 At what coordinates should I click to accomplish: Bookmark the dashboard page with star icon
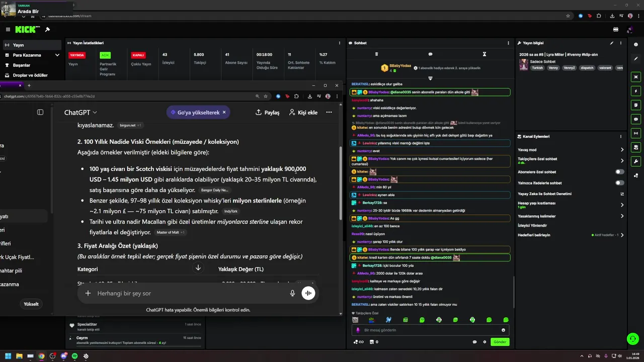(568, 16)
